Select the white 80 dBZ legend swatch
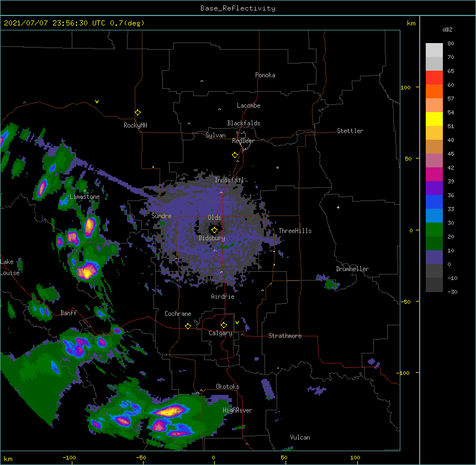The image size is (476, 465). point(434,50)
